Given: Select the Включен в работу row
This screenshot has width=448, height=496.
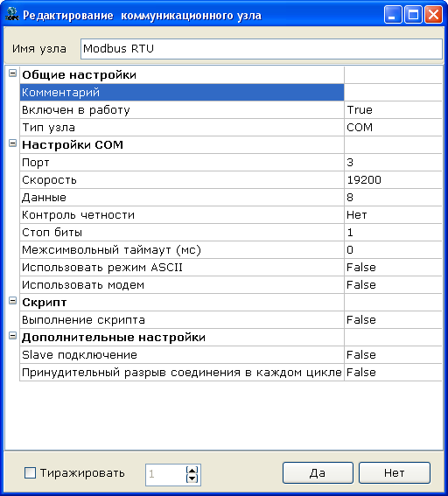Looking at the screenshot, I should (x=182, y=110).
